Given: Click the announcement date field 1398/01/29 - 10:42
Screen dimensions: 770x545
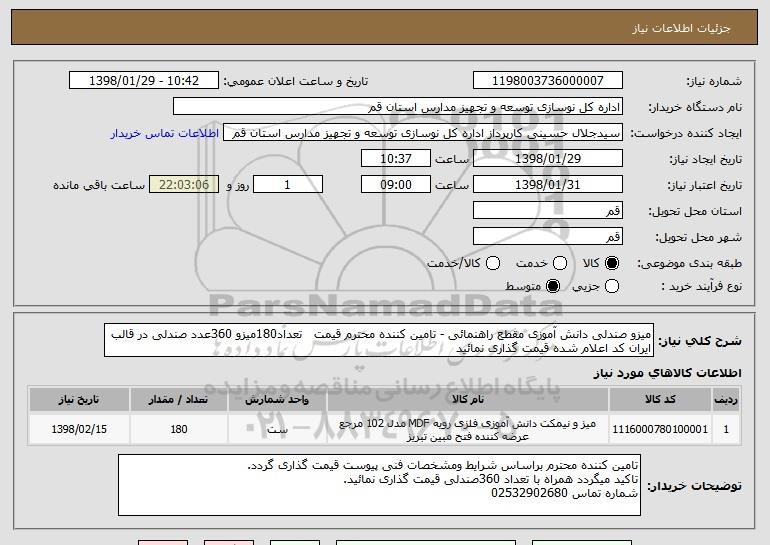Looking at the screenshot, I should 144,81.
